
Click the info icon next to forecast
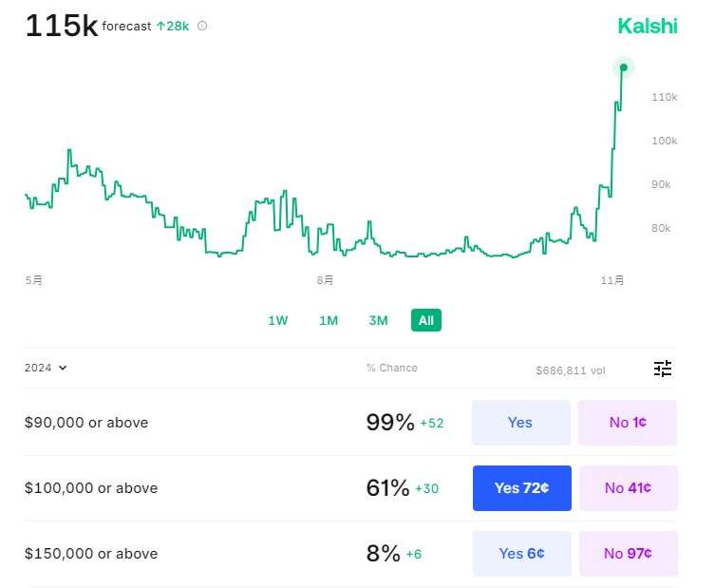(202, 27)
